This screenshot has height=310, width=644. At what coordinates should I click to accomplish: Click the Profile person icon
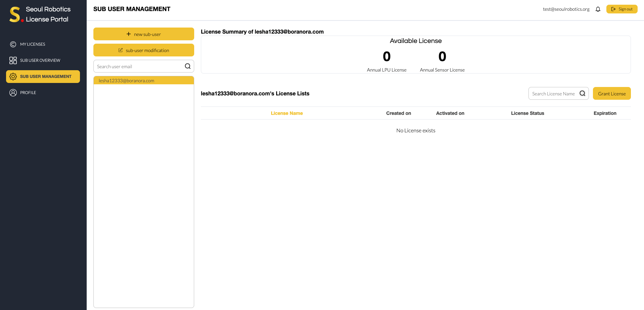tap(13, 93)
